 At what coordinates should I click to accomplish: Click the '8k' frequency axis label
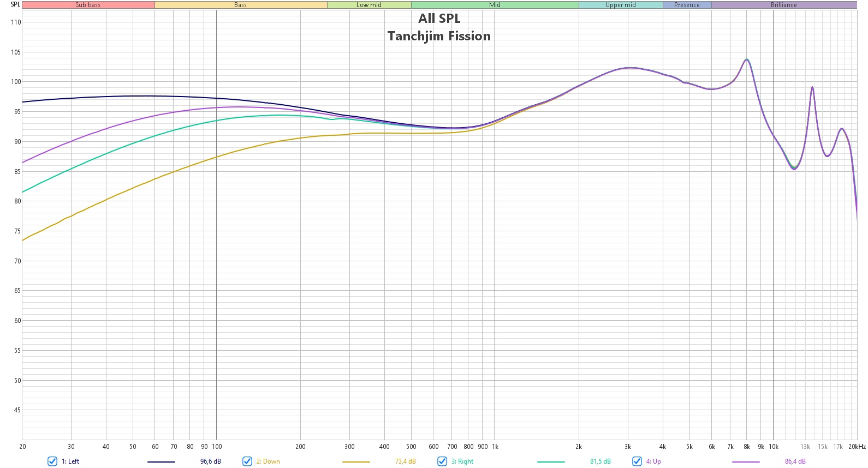(747, 447)
